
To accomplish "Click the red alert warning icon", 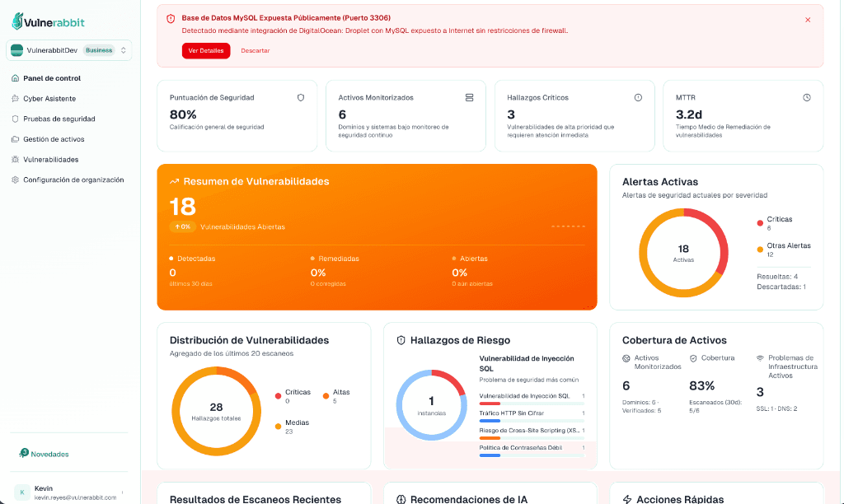I will point(171,19).
